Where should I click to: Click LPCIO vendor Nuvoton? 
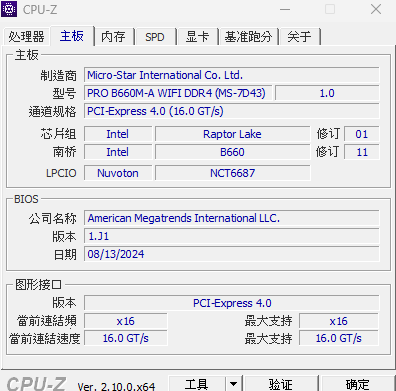point(118,173)
